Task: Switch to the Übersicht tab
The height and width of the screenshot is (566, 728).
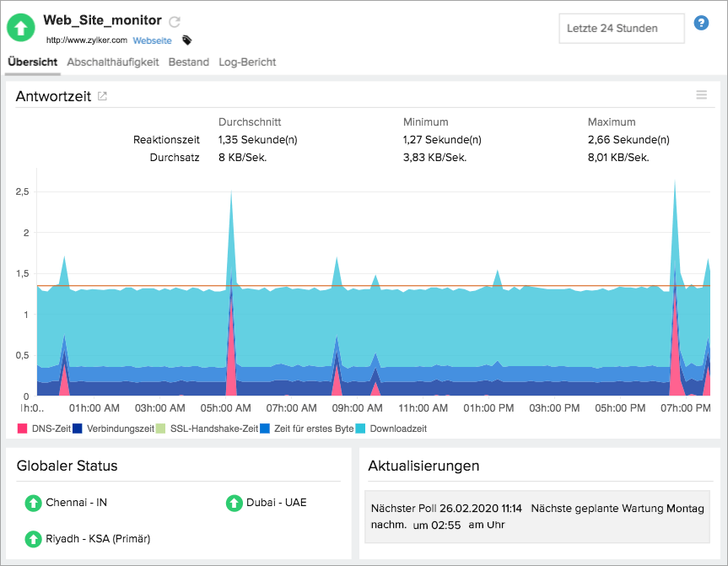Action: pos(33,62)
